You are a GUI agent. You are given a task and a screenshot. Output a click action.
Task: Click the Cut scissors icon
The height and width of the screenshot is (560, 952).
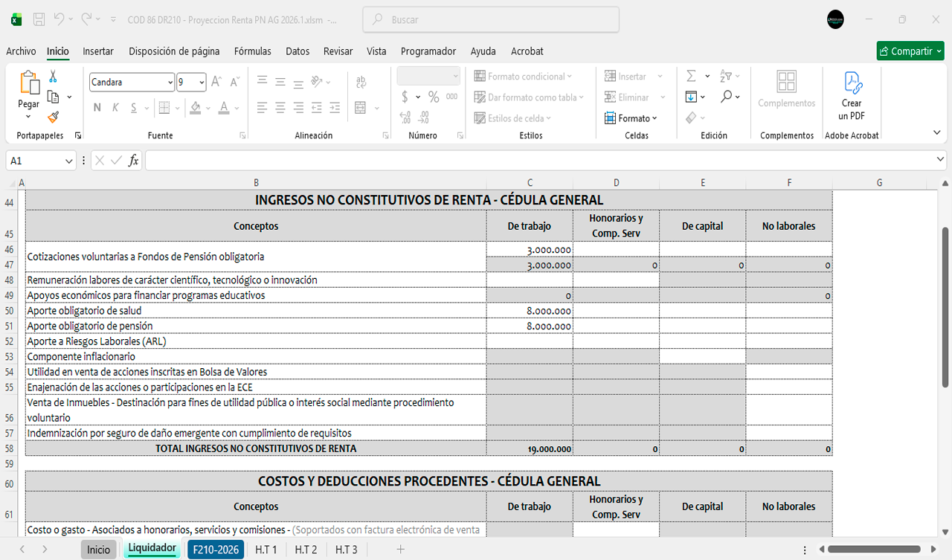[53, 77]
